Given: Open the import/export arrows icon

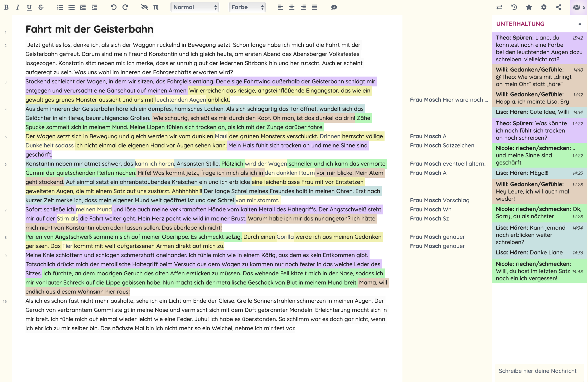Looking at the screenshot, I should coord(499,7).
